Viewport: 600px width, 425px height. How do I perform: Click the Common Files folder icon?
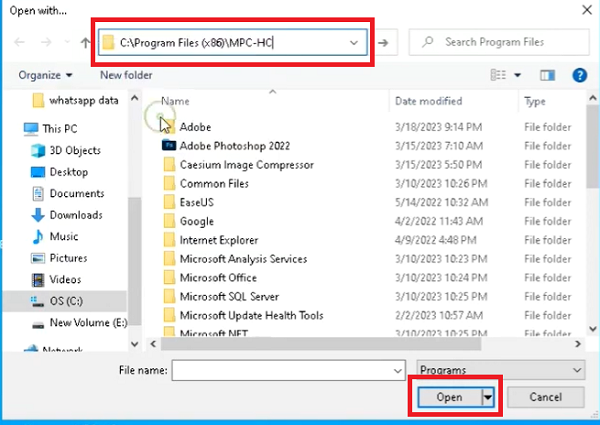point(169,183)
